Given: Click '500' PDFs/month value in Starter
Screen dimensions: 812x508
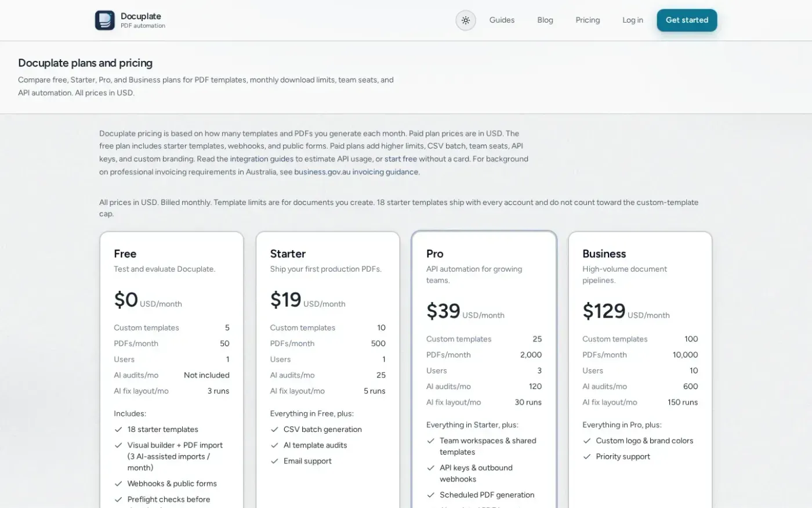Looking at the screenshot, I should (378, 344).
